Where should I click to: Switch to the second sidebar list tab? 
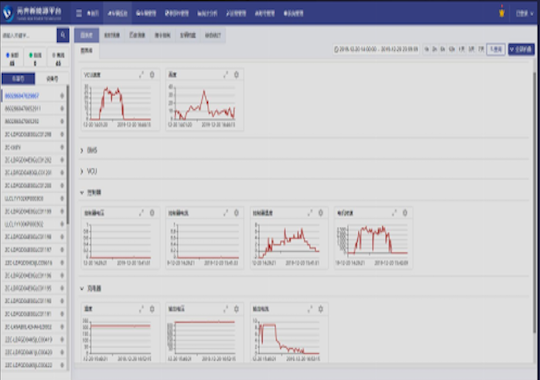(x=52, y=79)
